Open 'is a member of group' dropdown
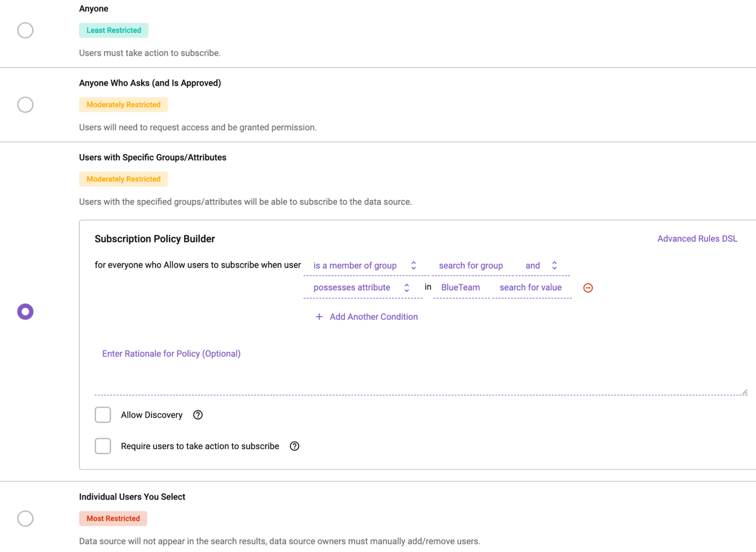 pyautogui.click(x=366, y=265)
